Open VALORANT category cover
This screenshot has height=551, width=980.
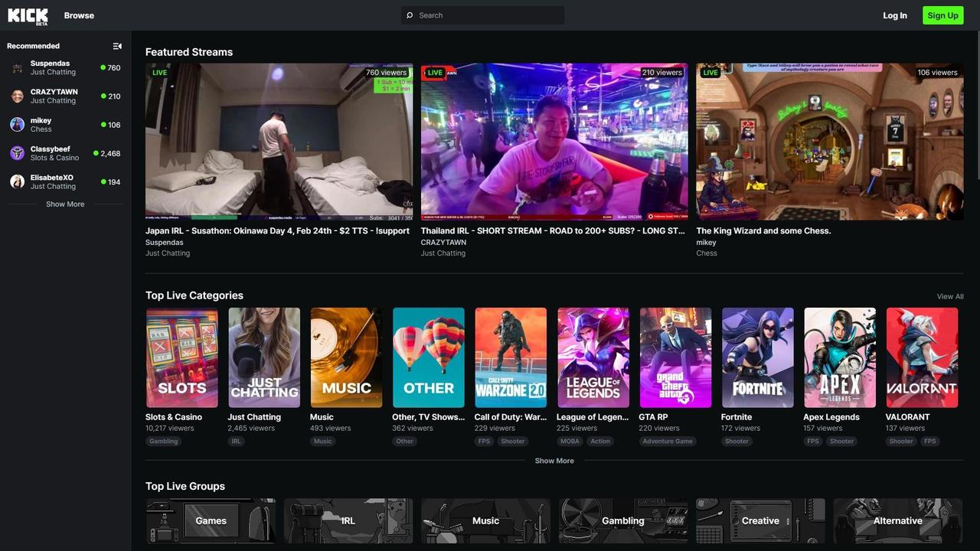point(922,357)
